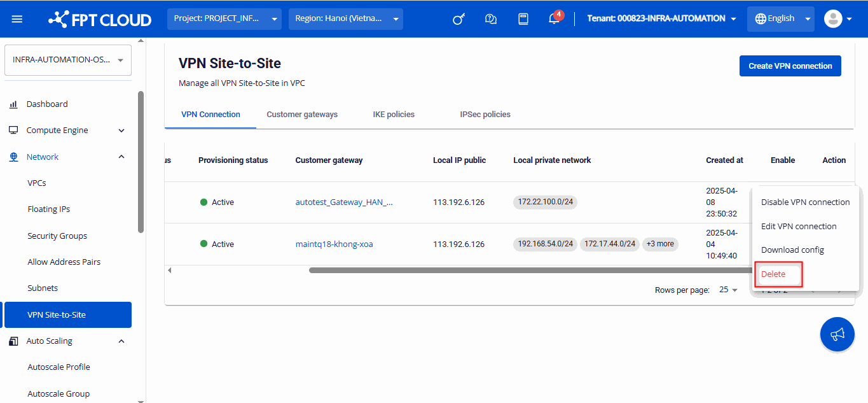The image size is (868, 403).
Task: Click the Customer gateway column header
Action: tap(329, 160)
